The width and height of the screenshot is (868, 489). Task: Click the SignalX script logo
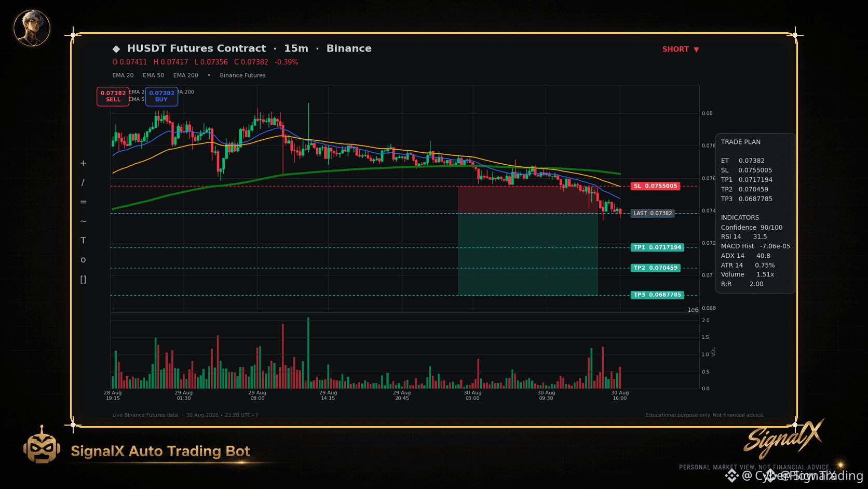[x=783, y=438]
